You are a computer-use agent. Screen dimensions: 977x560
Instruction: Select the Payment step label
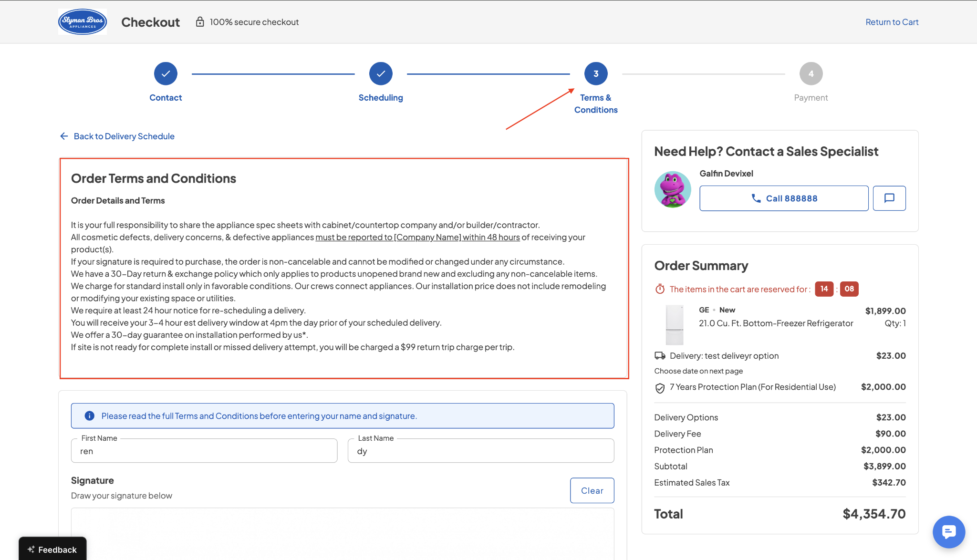pos(811,97)
